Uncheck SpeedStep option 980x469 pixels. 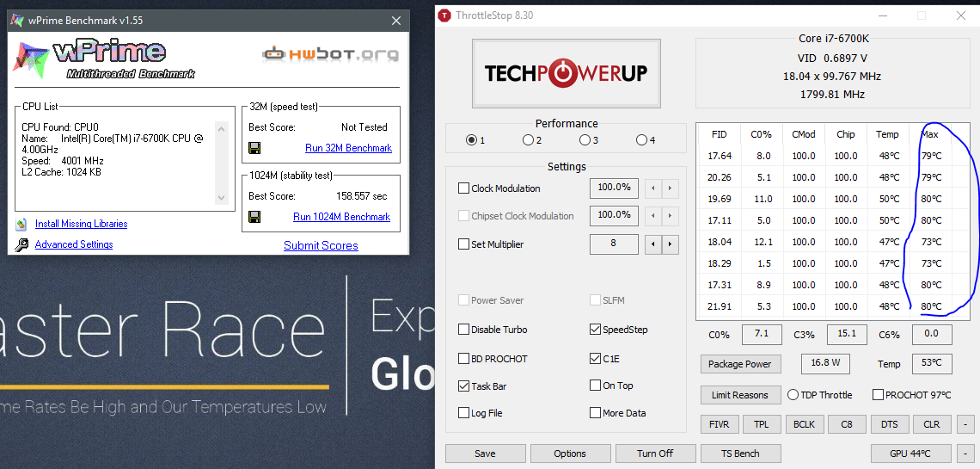595,330
